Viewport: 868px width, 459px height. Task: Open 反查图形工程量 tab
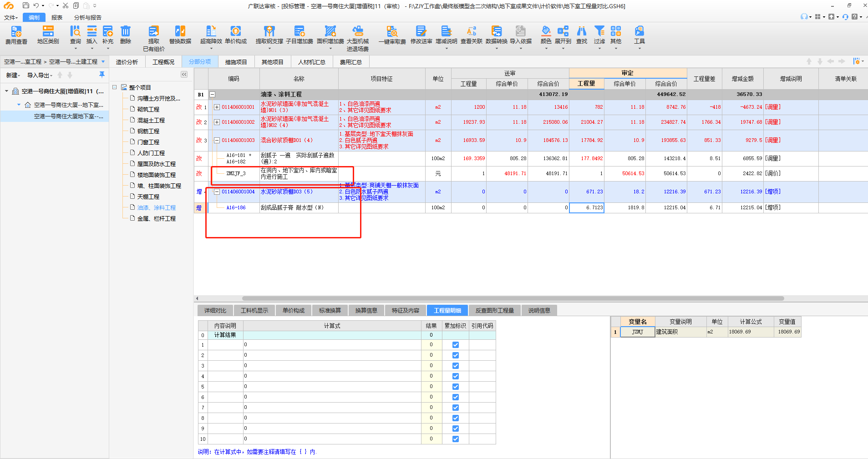495,310
